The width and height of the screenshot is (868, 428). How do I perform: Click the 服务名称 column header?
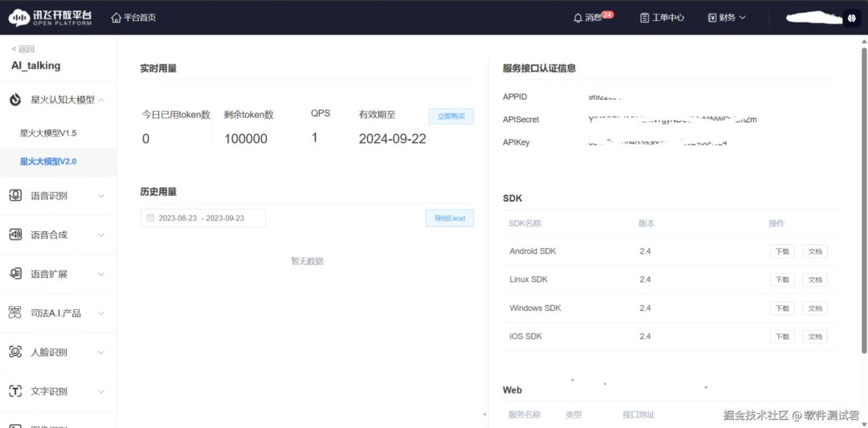[525, 414]
